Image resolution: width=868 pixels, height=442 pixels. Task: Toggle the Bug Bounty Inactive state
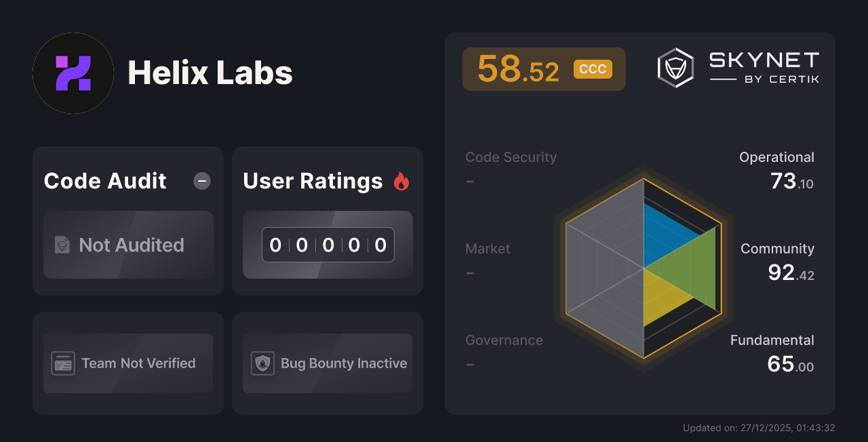[327, 363]
